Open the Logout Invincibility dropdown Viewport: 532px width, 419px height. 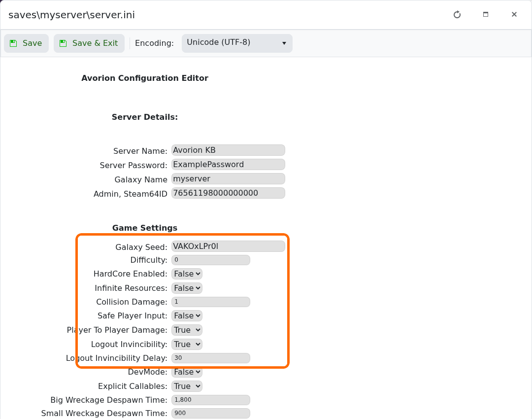187,344
